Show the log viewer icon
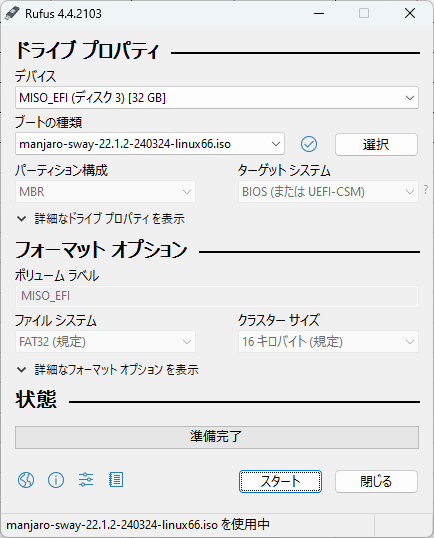Image resolution: width=434 pixels, height=538 pixels. [x=116, y=480]
